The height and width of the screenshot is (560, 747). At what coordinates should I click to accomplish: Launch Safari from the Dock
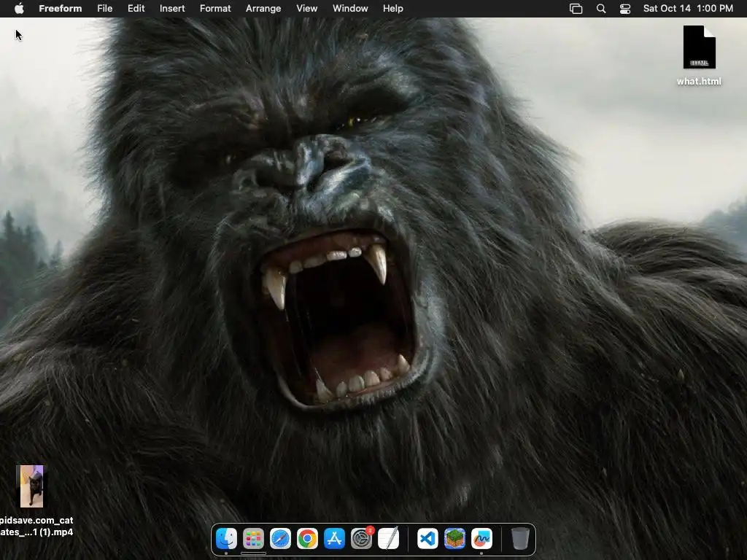click(280, 539)
